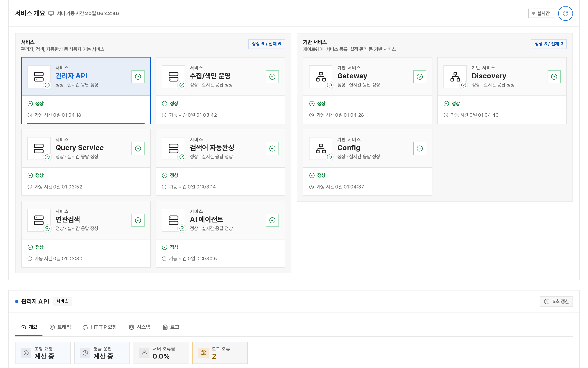Click the green check box on Discovery card

(x=554, y=77)
